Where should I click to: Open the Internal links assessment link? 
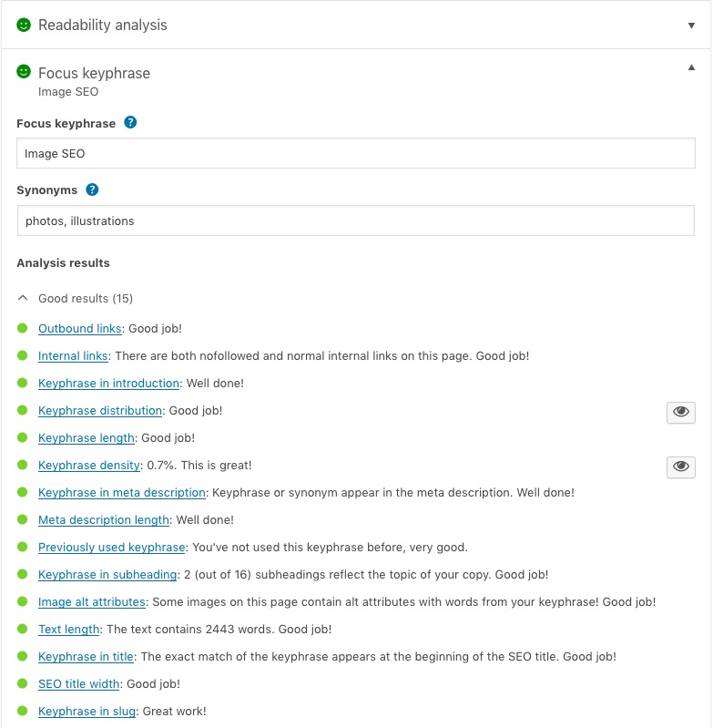73,356
